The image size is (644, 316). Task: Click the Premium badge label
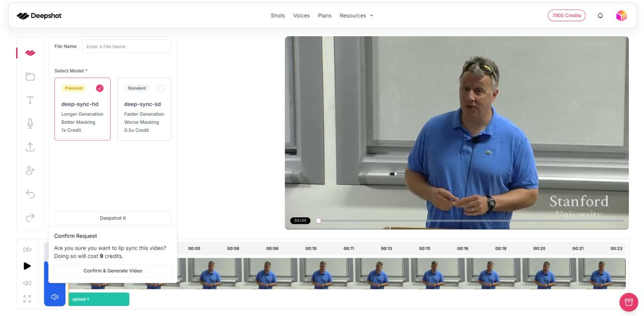point(73,88)
